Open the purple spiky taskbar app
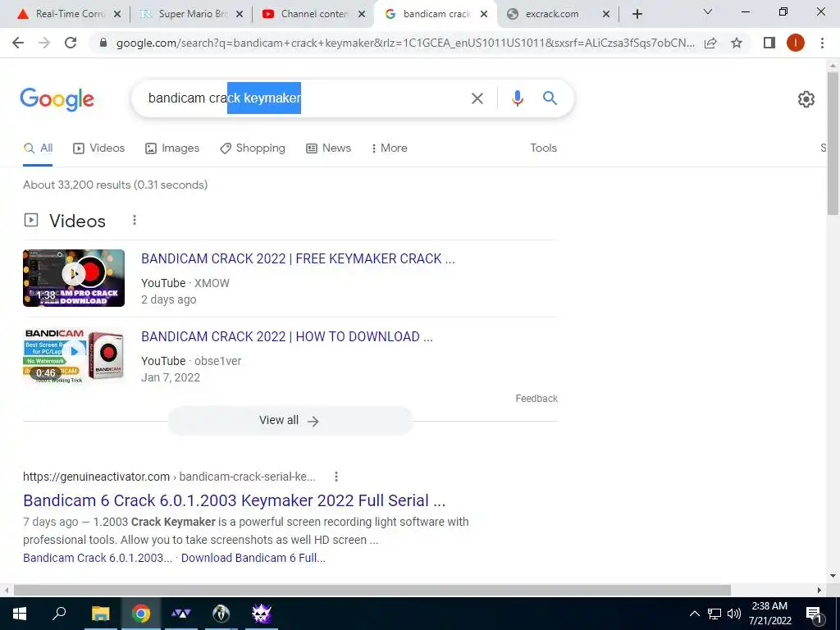 click(x=262, y=614)
